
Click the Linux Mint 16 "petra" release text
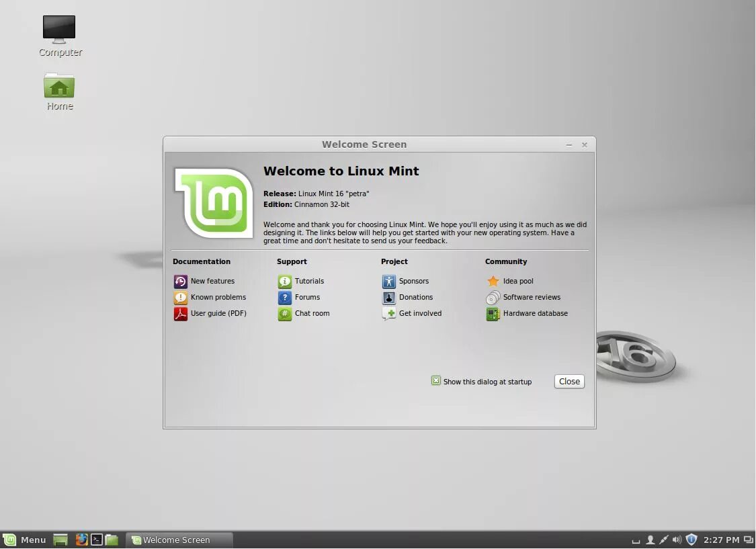pos(333,194)
